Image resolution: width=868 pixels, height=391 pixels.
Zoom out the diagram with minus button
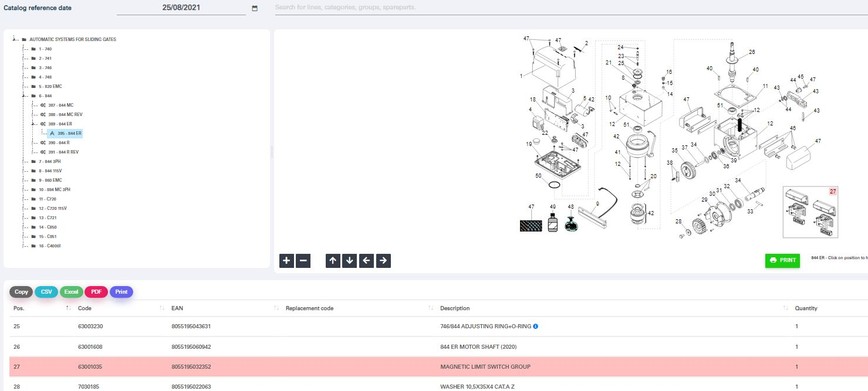coord(303,261)
